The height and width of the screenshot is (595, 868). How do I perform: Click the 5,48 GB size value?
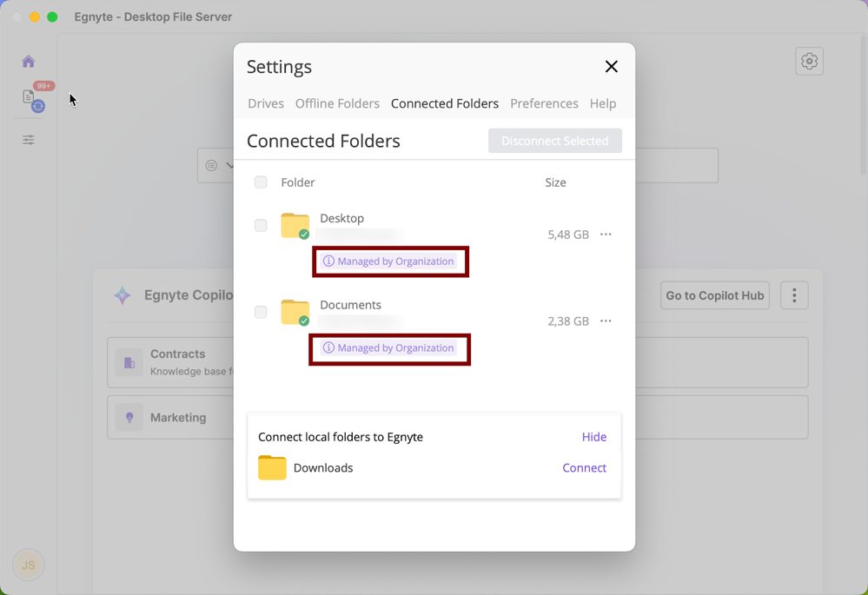click(568, 235)
